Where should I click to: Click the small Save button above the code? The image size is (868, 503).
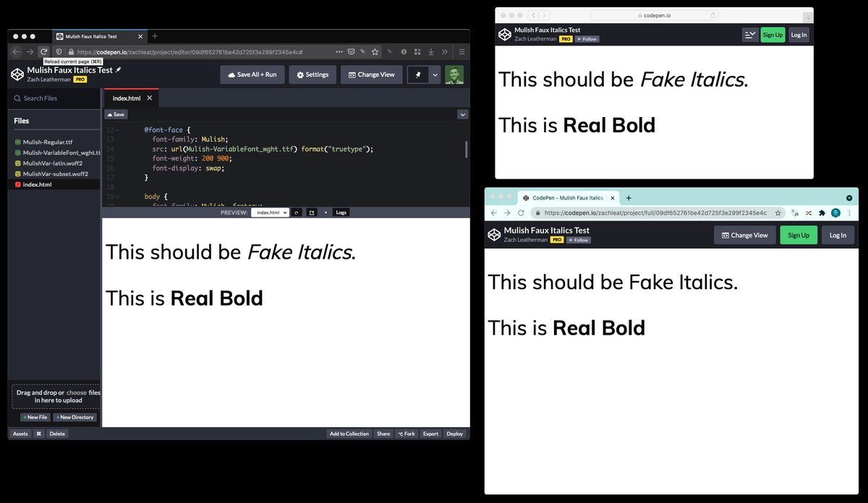click(116, 114)
